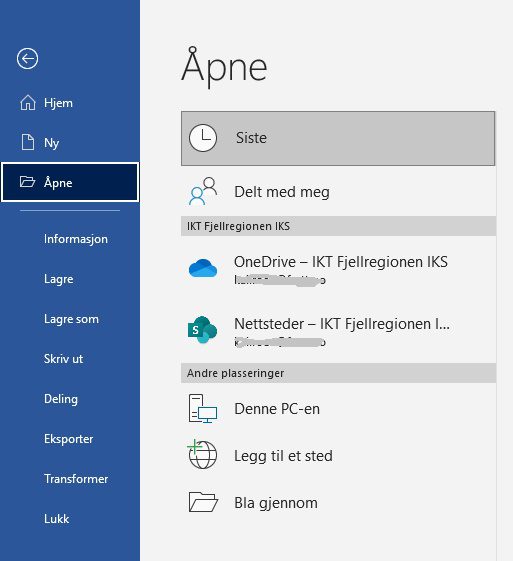Click the Hjem house icon
The width and height of the screenshot is (513, 561).
[28, 103]
